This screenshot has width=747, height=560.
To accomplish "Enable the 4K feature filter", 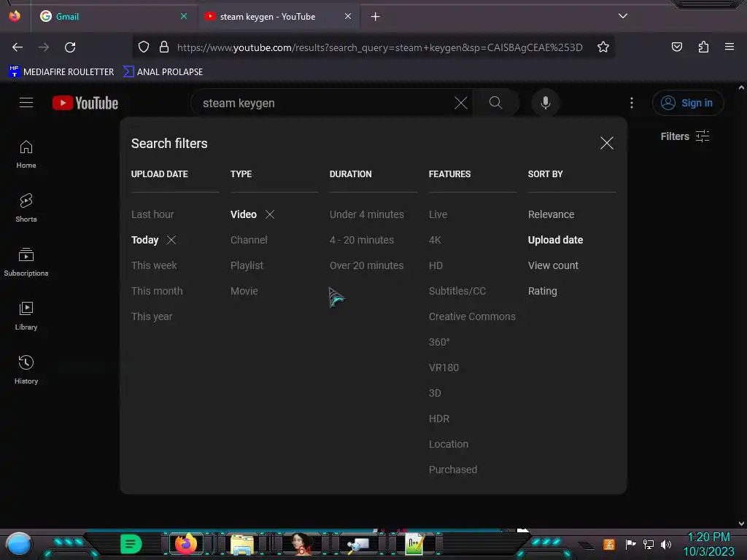I will click(x=435, y=240).
